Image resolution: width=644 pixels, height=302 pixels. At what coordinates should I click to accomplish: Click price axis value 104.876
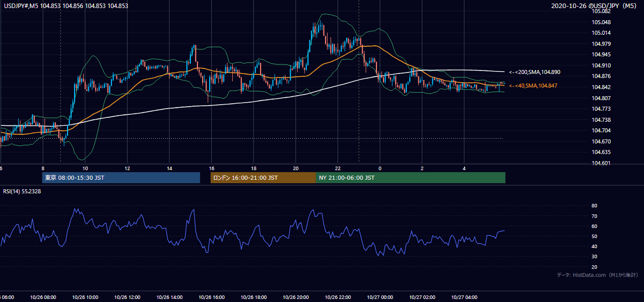[x=601, y=77]
